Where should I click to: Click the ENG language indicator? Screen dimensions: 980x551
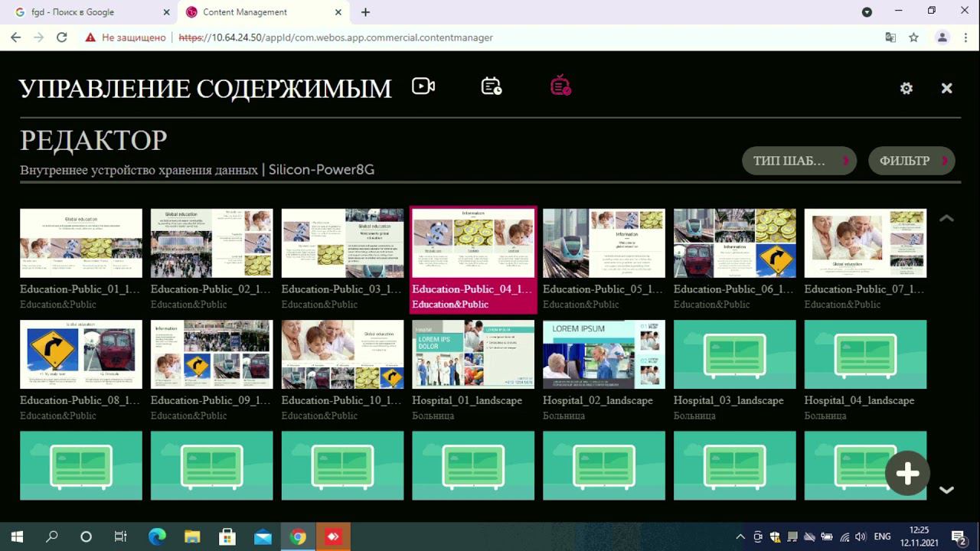pyautogui.click(x=882, y=536)
